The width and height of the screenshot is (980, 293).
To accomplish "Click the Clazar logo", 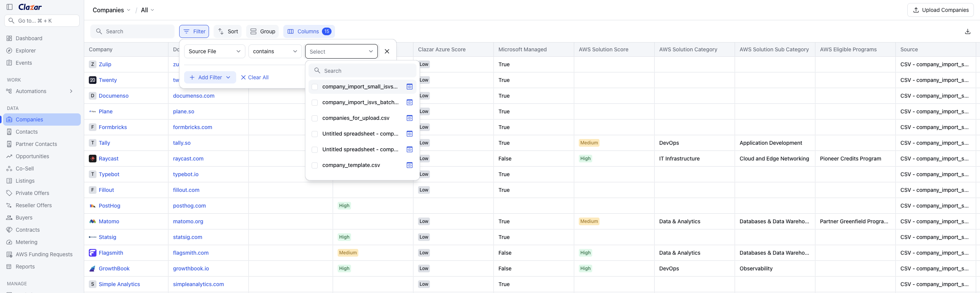I will 30,7.
